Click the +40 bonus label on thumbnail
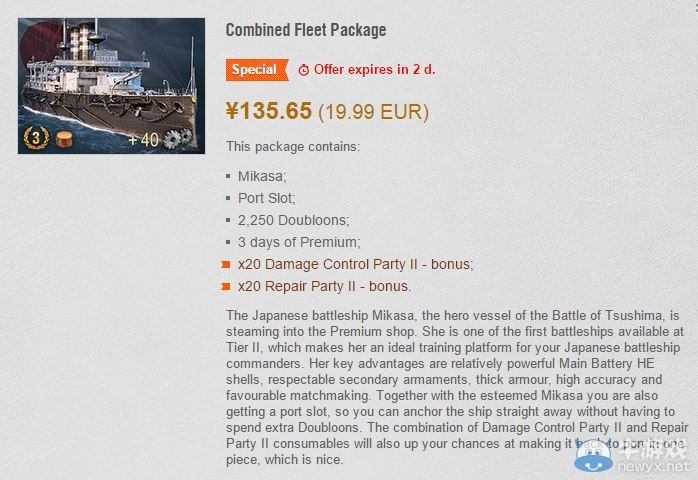This screenshot has width=698, height=480. [x=143, y=139]
